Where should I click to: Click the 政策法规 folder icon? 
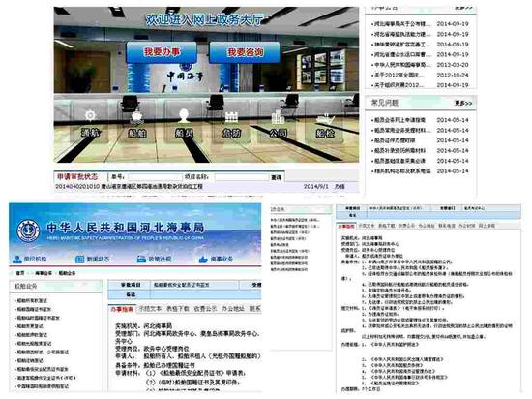[x=141, y=260]
